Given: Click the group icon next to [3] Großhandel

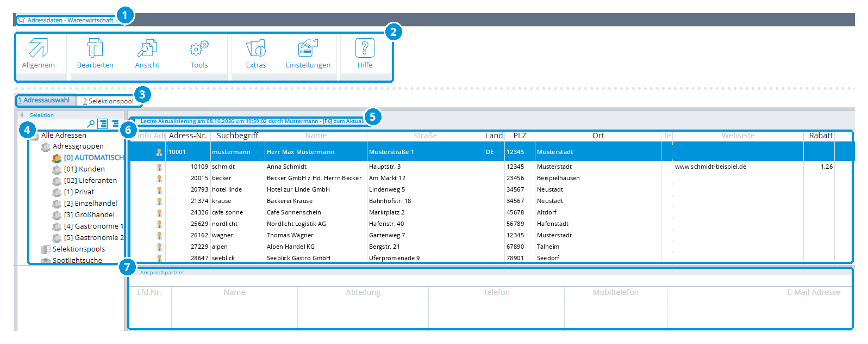Looking at the screenshot, I should [x=57, y=215].
